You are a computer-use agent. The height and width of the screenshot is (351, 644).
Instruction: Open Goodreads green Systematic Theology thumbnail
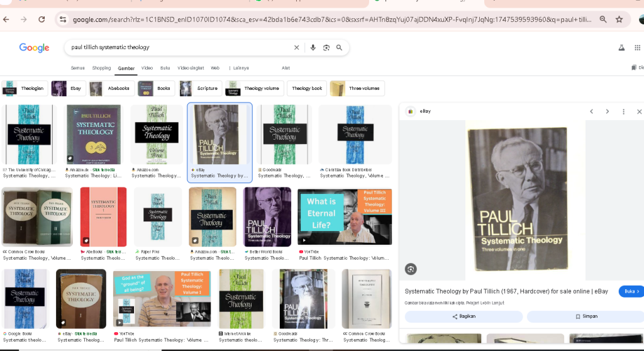point(284,135)
